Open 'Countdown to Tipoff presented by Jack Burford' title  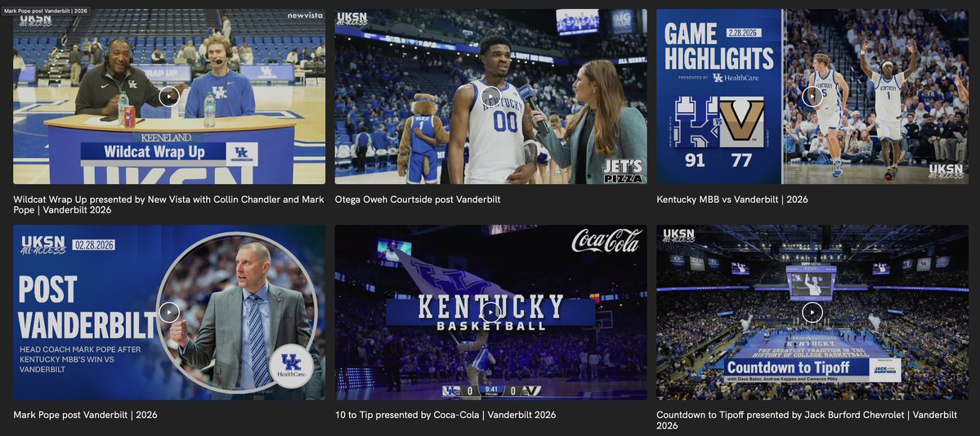point(807,420)
